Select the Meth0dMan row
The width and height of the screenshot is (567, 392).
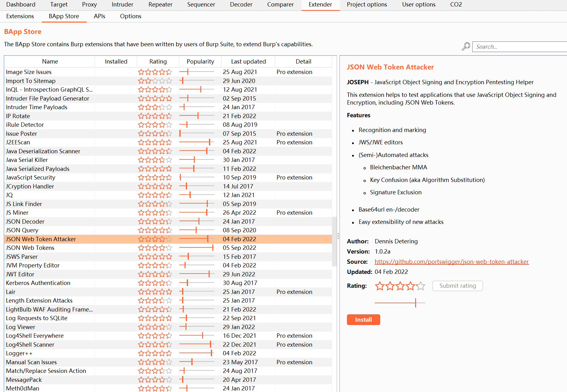(168, 388)
